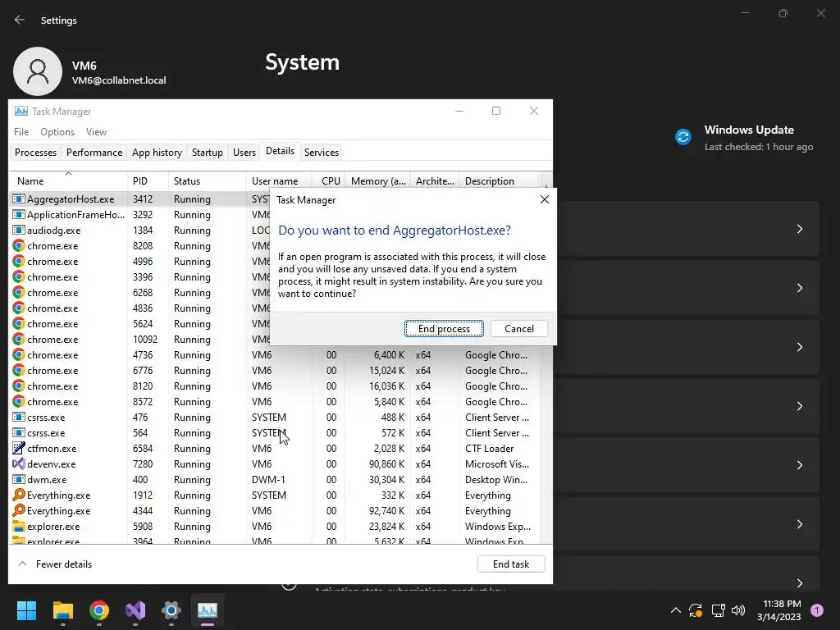Click the 90,860 K memory value
The image size is (840, 630).
click(x=386, y=464)
